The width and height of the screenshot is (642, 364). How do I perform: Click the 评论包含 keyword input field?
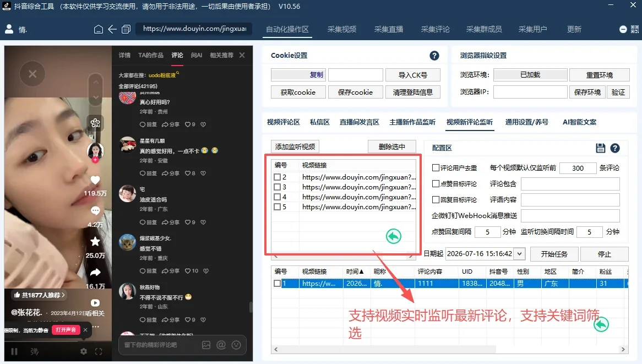570,184
